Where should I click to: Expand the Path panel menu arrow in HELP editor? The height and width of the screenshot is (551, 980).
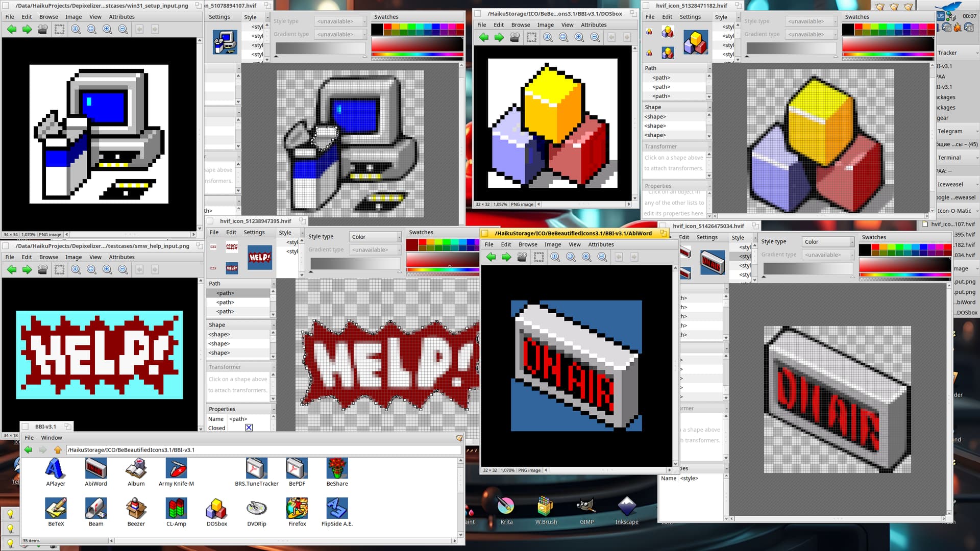click(273, 284)
